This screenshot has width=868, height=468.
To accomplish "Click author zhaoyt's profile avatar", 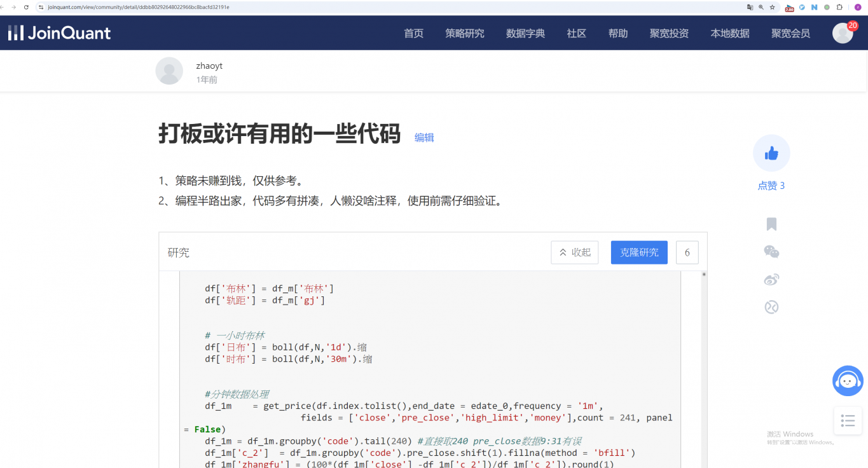I will click(169, 71).
